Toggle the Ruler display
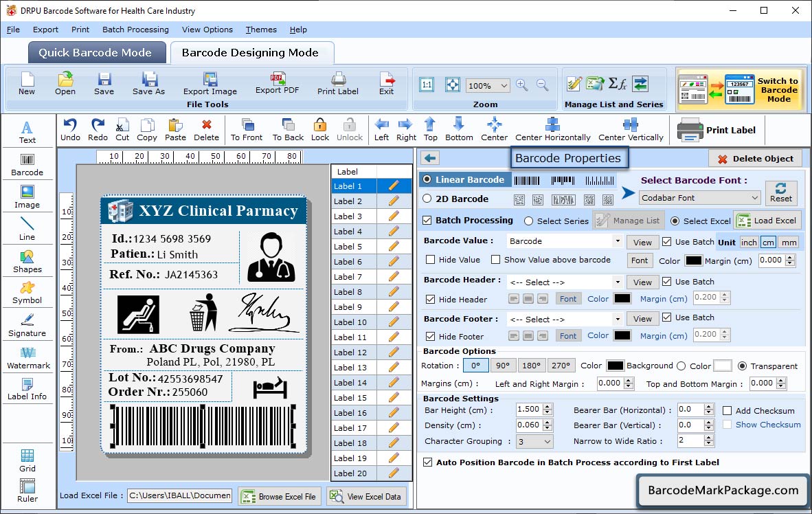Image resolution: width=812 pixels, height=514 pixels. [27, 491]
